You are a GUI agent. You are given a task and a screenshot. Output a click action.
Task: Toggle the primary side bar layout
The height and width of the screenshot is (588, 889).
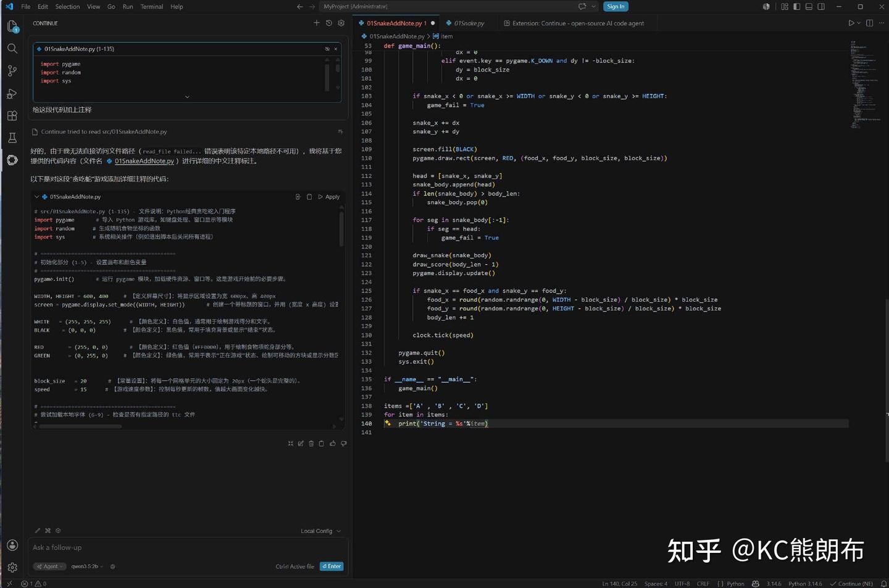coord(797,7)
